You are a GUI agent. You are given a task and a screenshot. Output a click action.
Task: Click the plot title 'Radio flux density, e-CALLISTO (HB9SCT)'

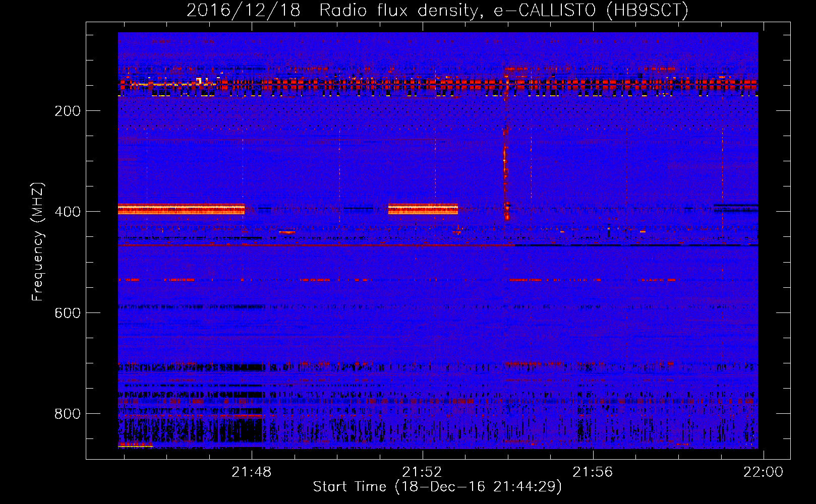tap(503, 10)
